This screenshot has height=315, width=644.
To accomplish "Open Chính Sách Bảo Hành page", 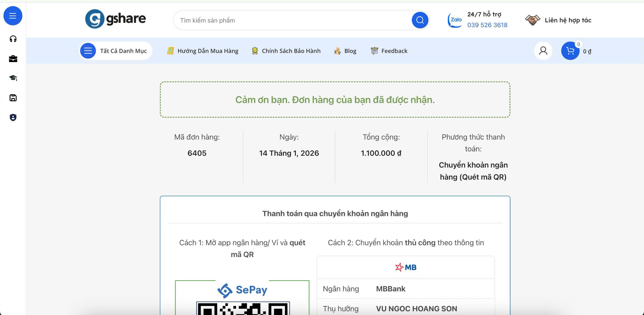I will [x=286, y=51].
